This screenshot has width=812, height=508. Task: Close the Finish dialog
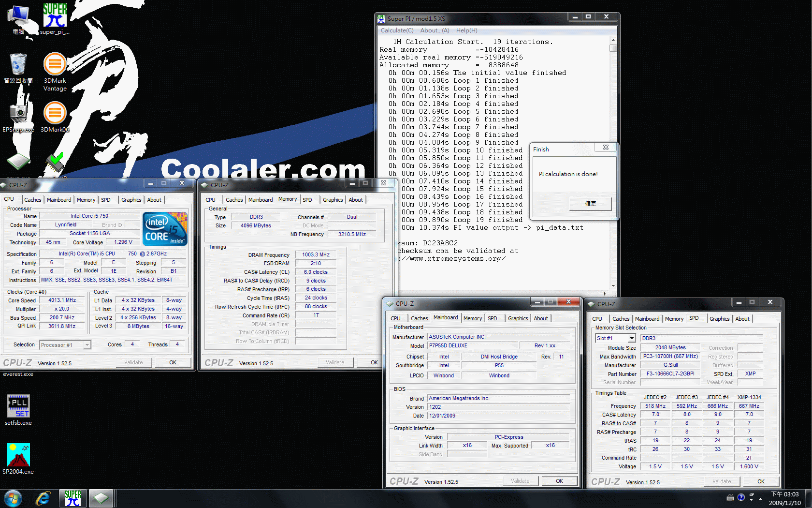(x=606, y=147)
